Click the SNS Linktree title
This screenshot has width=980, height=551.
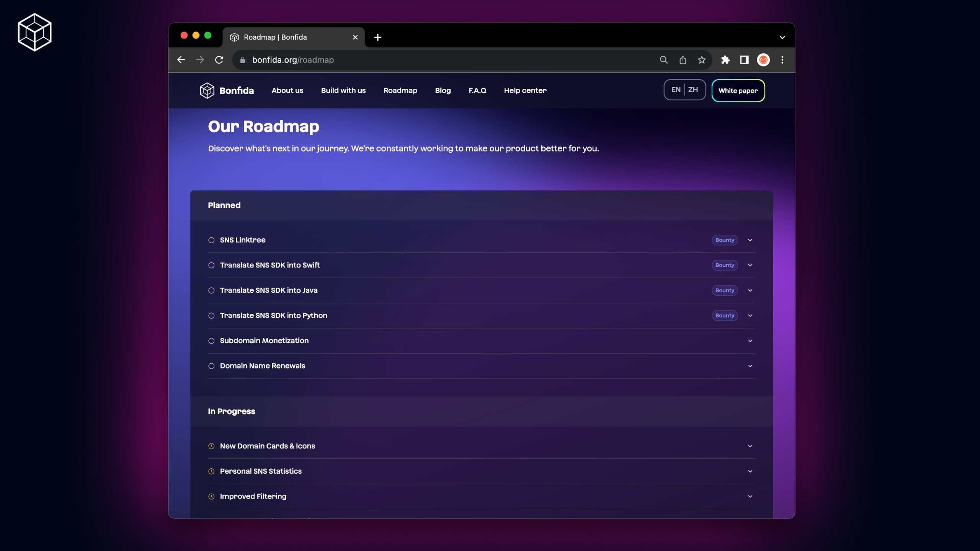[242, 240]
